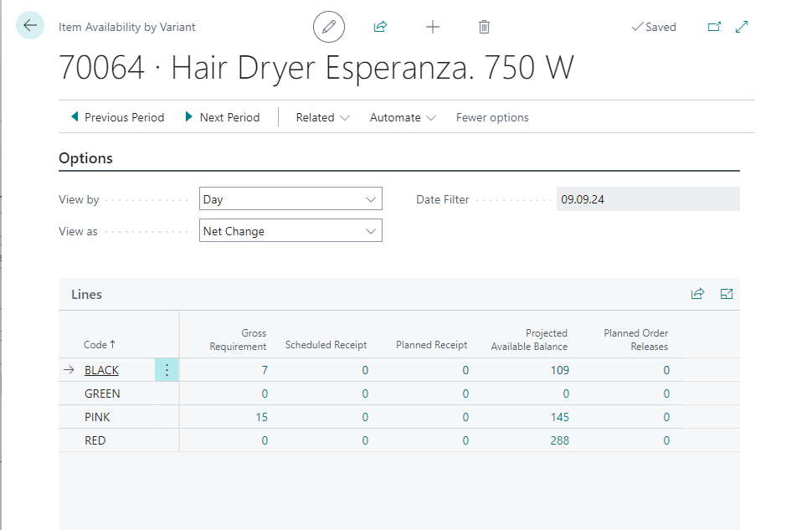Open the Related menu
This screenshot has height=530, width=812.
322,117
